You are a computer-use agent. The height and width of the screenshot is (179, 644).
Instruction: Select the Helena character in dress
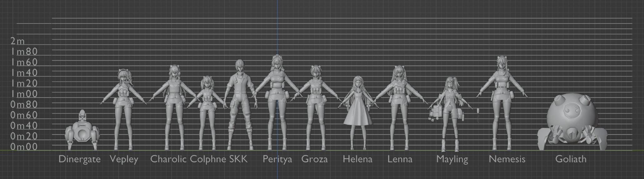tap(358, 113)
